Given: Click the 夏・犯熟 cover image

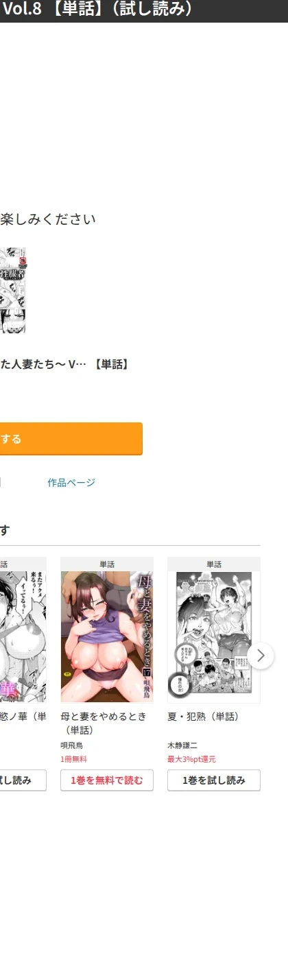Looking at the screenshot, I should (x=214, y=637).
